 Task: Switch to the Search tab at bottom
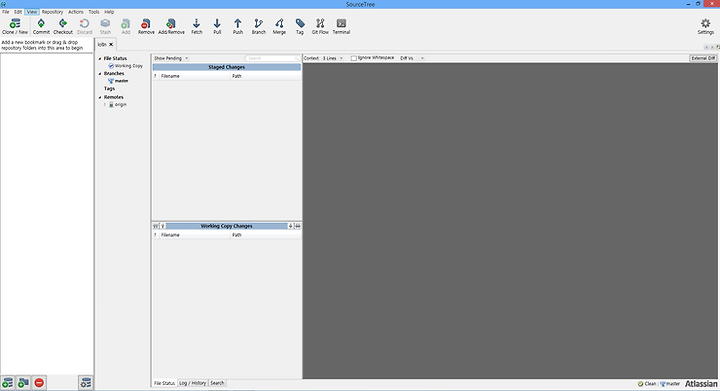(217, 383)
